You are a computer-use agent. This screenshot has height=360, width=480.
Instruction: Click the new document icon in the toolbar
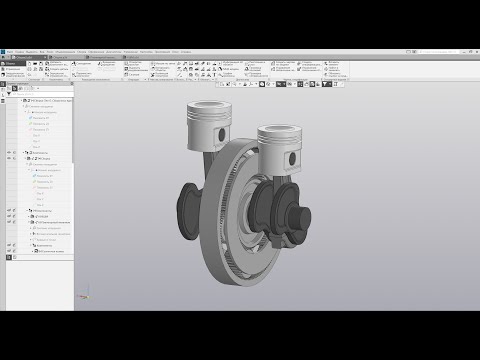tap(29, 63)
